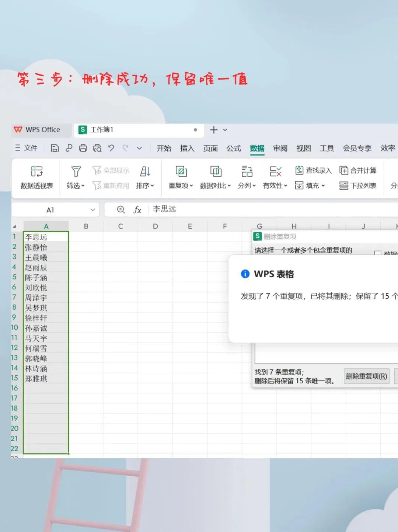
Task: Expand the Name Box dropdown arrow
Action: tap(93, 210)
